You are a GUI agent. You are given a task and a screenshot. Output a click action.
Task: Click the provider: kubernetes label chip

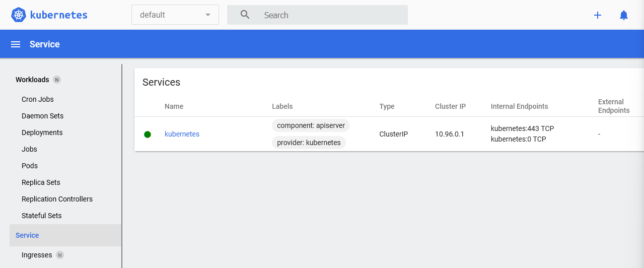309,143
